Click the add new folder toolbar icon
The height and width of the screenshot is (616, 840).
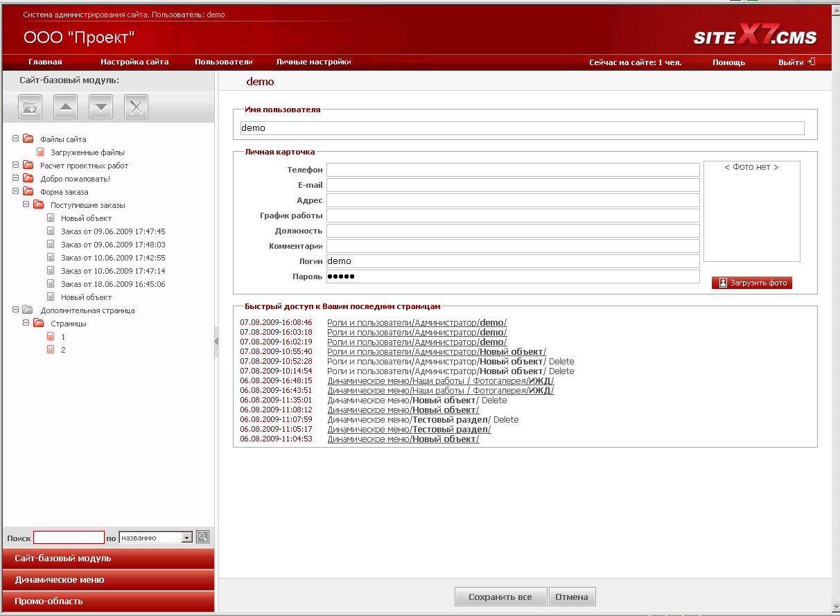(x=30, y=107)
